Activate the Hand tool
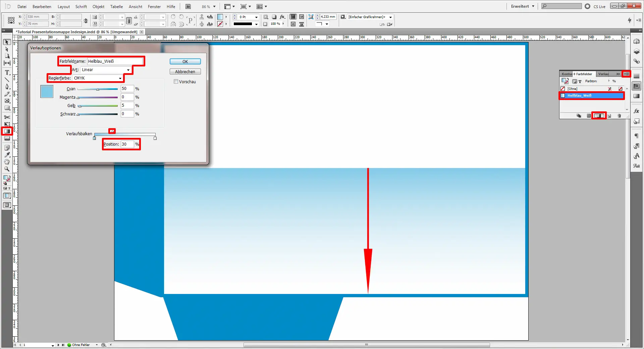The width and height of the screenshot is (644, 349). [7, 162]
